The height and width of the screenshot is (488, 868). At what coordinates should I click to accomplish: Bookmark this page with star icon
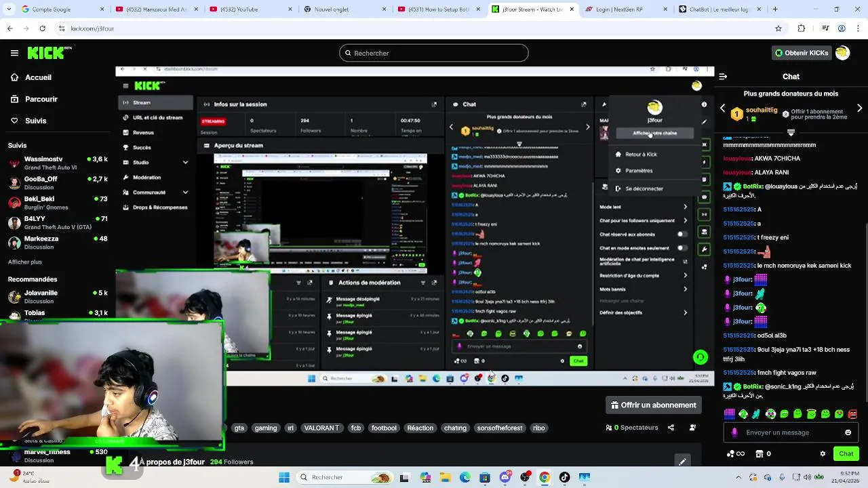[x=778, y=28]
